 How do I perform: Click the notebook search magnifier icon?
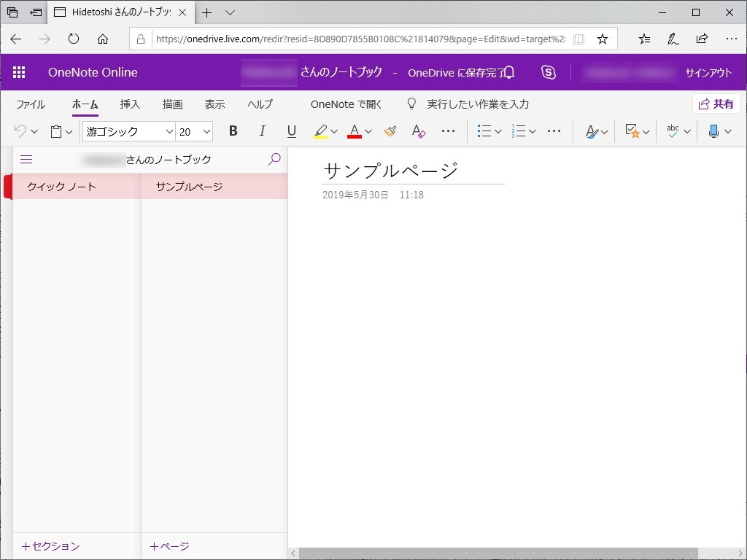tap(274, 159)
